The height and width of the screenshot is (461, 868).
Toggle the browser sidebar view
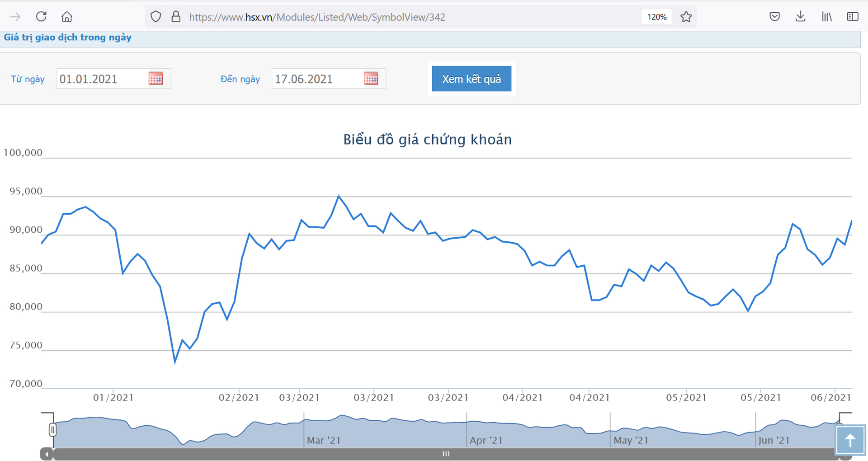tap(852, 17)
